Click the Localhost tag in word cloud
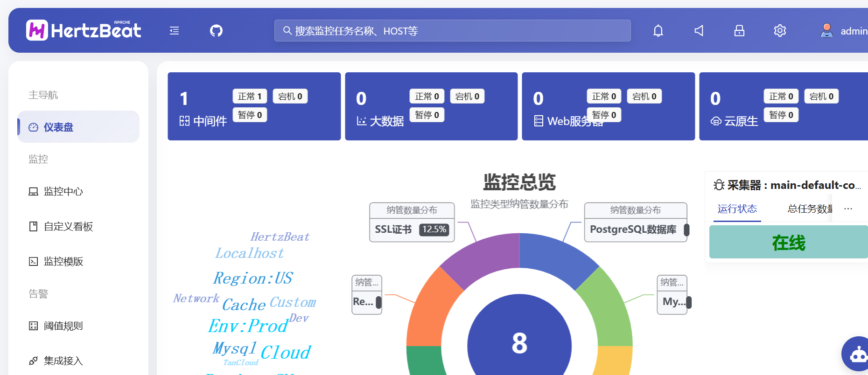Image resolution: width=868 pixels, height=375 pixels. tap(250, 253)
